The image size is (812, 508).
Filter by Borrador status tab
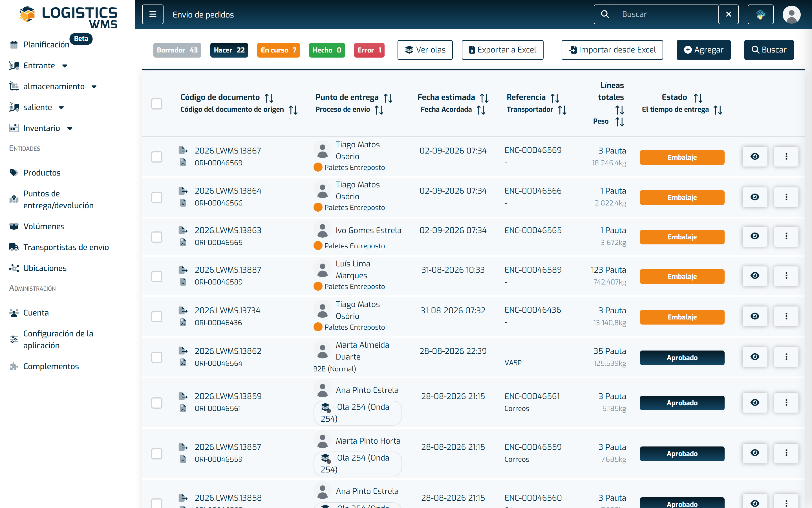pyautogui.click(x=177, y=50)
